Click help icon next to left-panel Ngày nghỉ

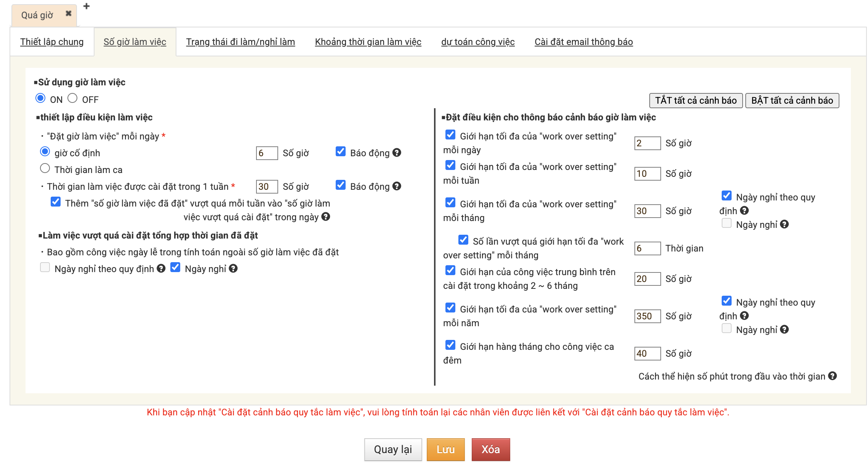click(x=233, y=269)
